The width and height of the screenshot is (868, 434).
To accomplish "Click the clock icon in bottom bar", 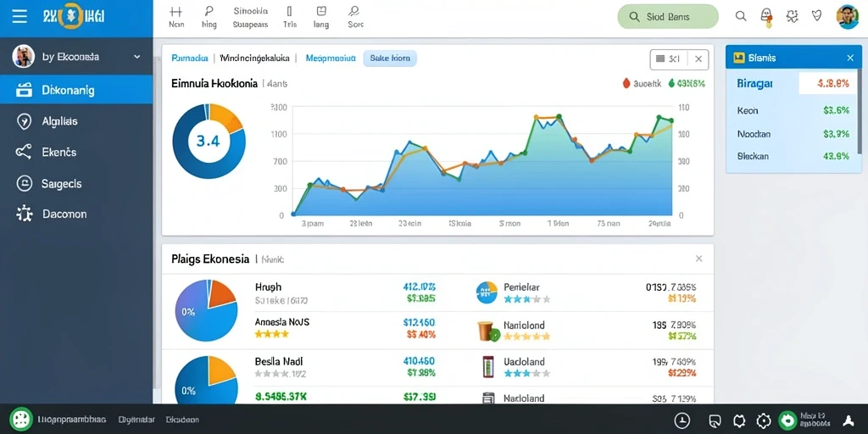I will click(x=682, y=420).
